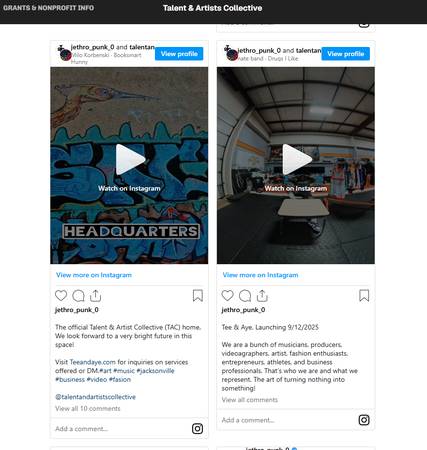Share the Headquarters post via share icon

[95, 296]
